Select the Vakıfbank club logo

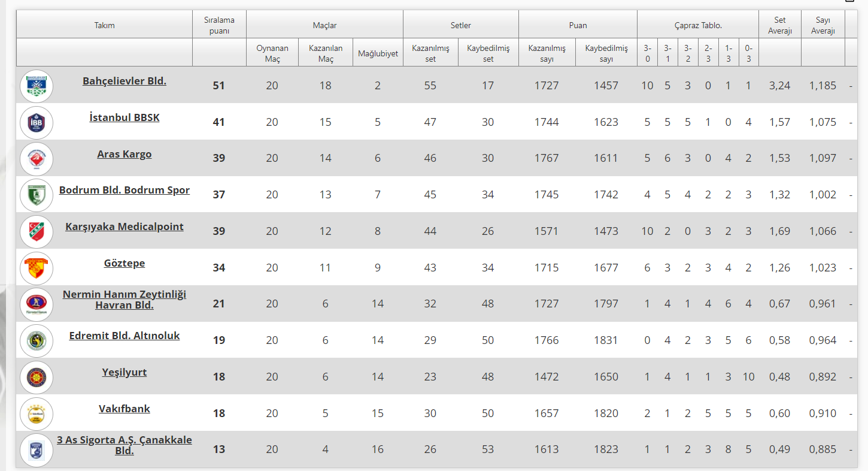click(x=37, y=413)
